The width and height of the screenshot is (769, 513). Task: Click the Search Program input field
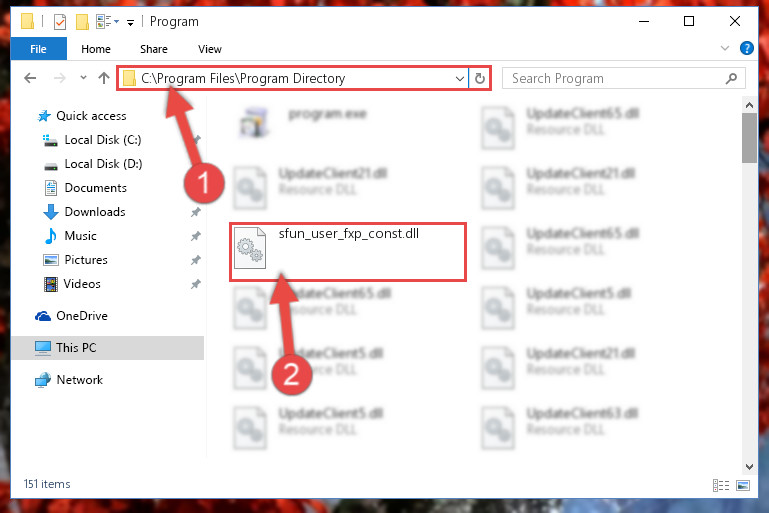coord(615,78)
